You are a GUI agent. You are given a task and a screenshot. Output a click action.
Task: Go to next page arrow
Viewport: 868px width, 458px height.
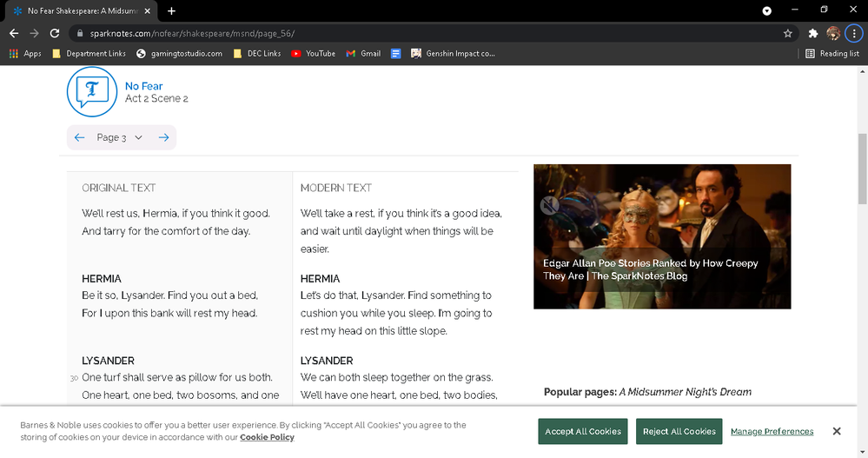tap(164, 137)
